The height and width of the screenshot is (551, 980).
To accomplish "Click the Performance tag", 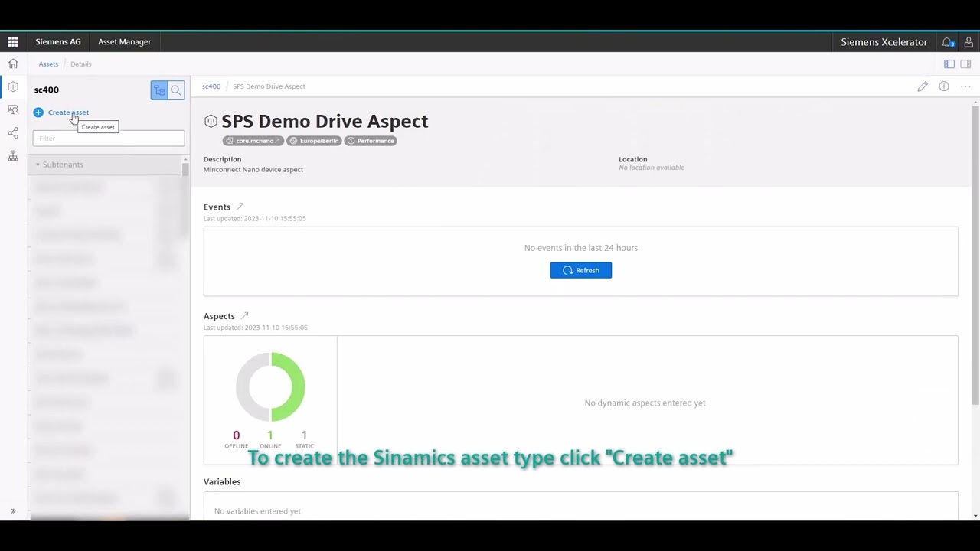I will pyautogui.click(x=371, y=141).
